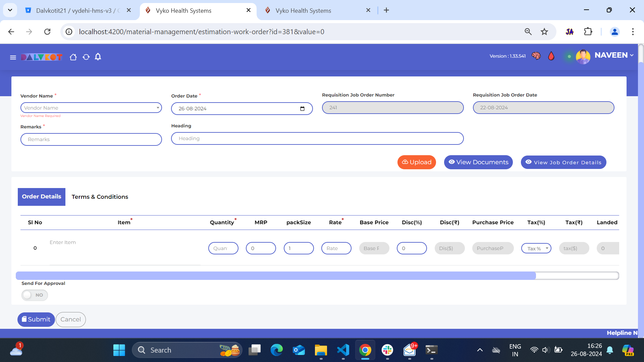
Task: Click the red blood drop icon
Action: point(551,56)
